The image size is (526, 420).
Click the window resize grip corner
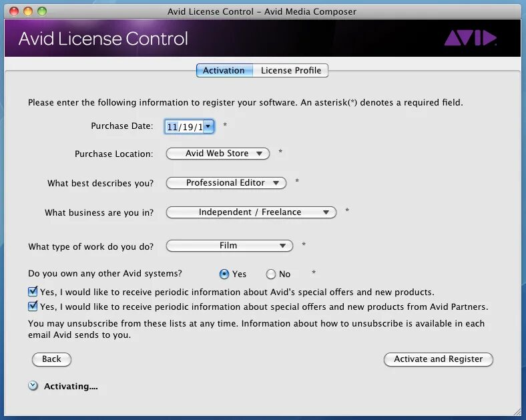coord(517,411)
